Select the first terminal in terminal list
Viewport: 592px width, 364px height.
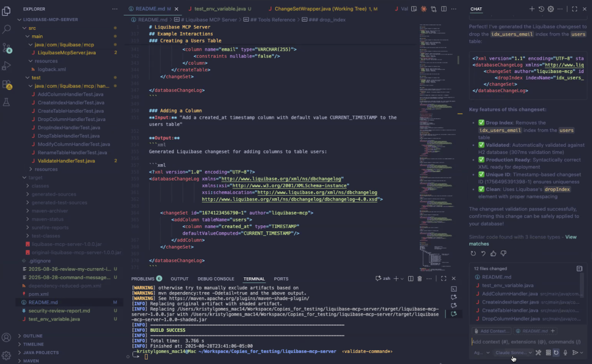click(x=454, y=289)
